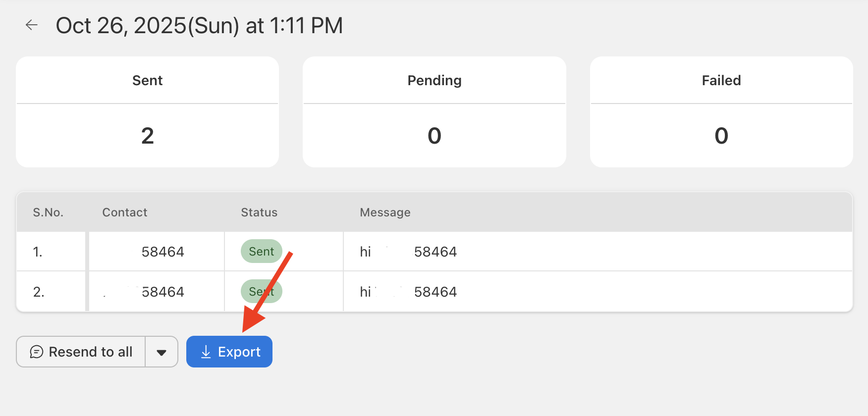The image size is (868, 416).
Task: Click the date heading Oct 26, 2025
Action: [x=199, y=26]
